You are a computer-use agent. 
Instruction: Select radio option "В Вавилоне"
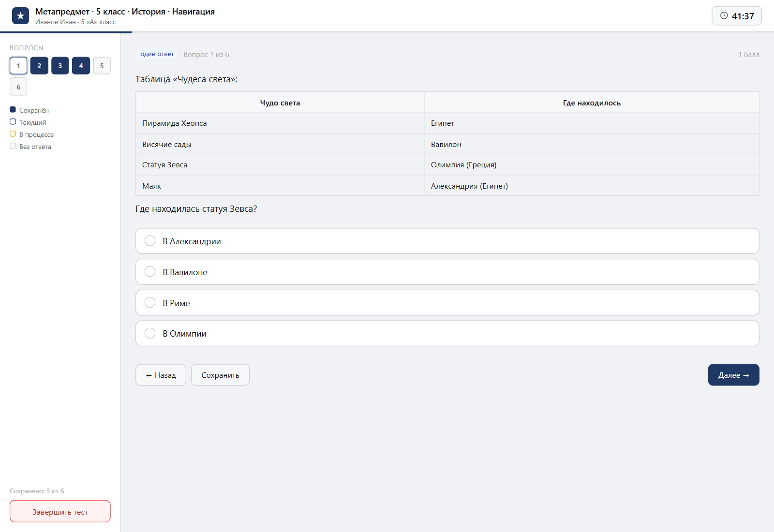tap(447, 272)
